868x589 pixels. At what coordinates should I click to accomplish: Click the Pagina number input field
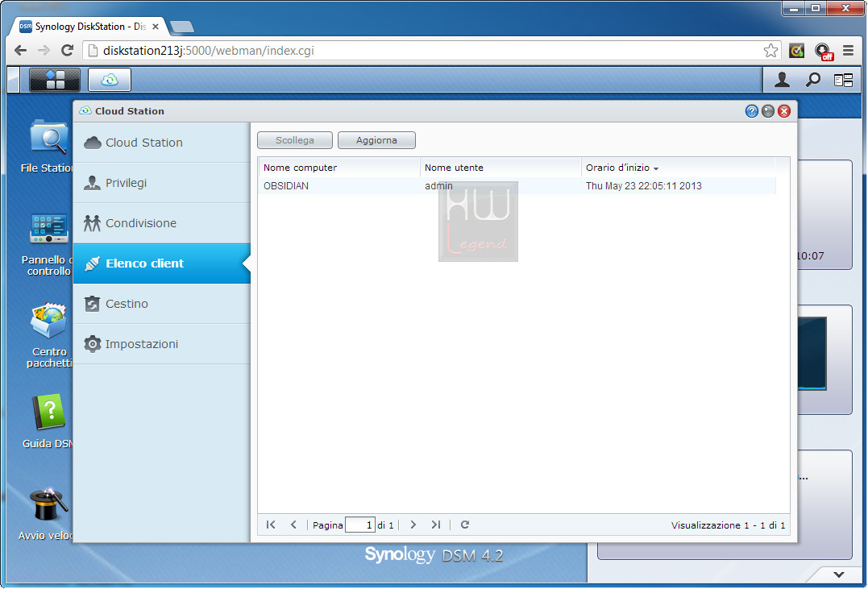tap(359, 525)
